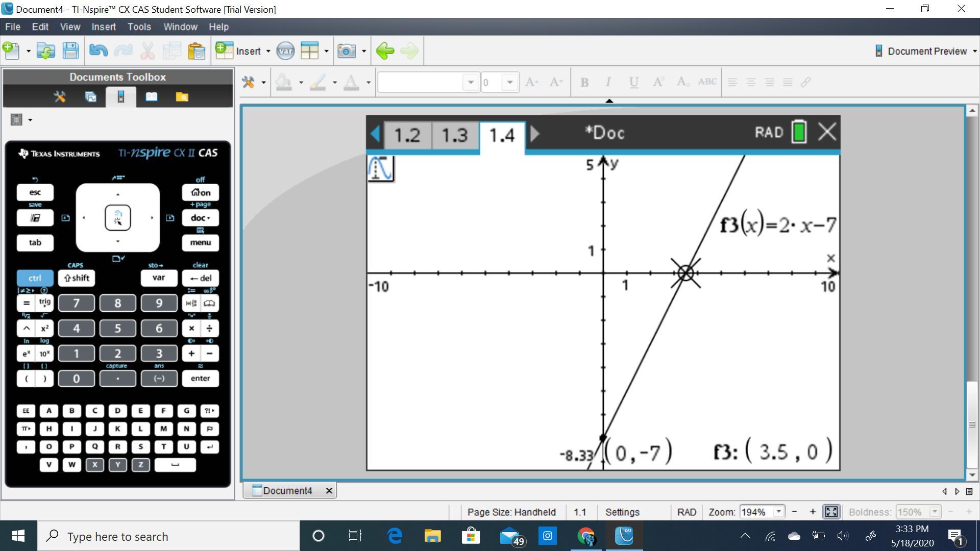
Task: Open the Page Sorter panel icon
Action: tap(90, 97)
